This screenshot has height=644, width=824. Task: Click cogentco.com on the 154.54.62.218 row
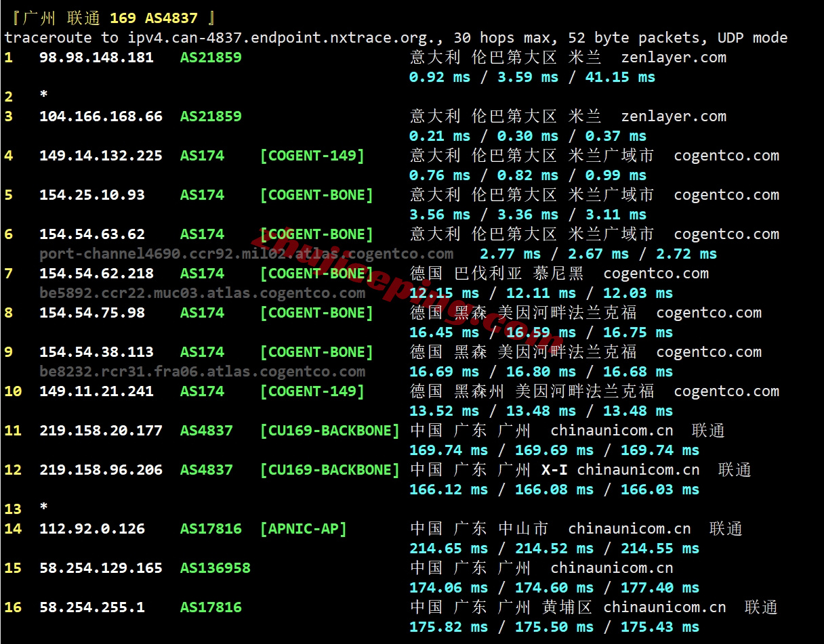[x=656, y=274]
